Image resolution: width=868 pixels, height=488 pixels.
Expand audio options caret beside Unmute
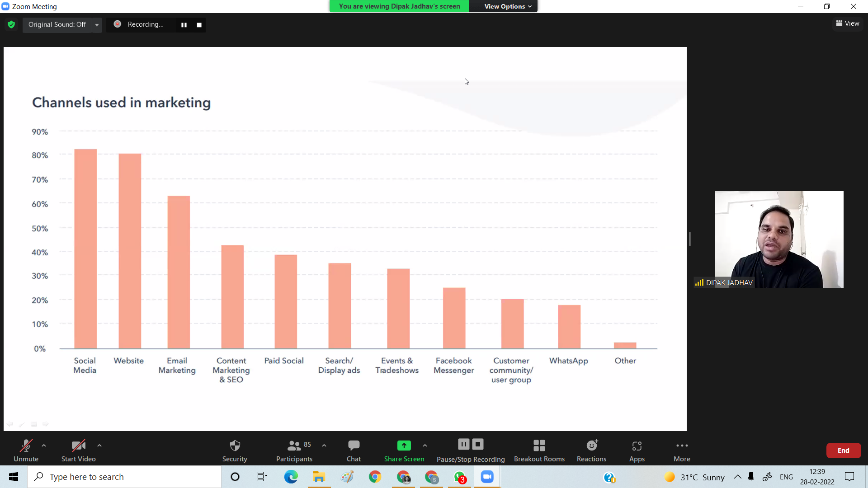point(44,446)
